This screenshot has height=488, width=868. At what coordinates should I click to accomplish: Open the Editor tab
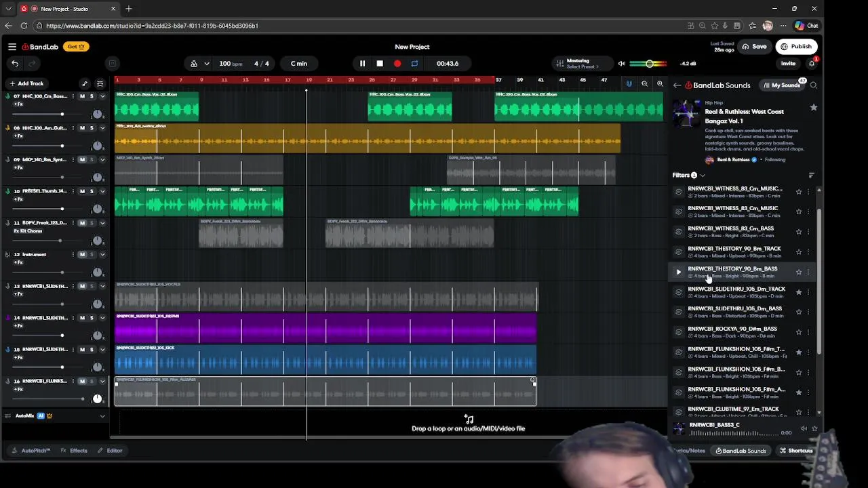[x=109, y=451]
